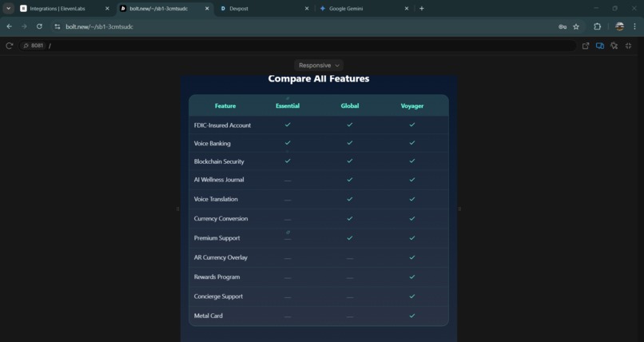The image size is (644, 342).
Task: Go forward in browser history
Action: point(24,26)
